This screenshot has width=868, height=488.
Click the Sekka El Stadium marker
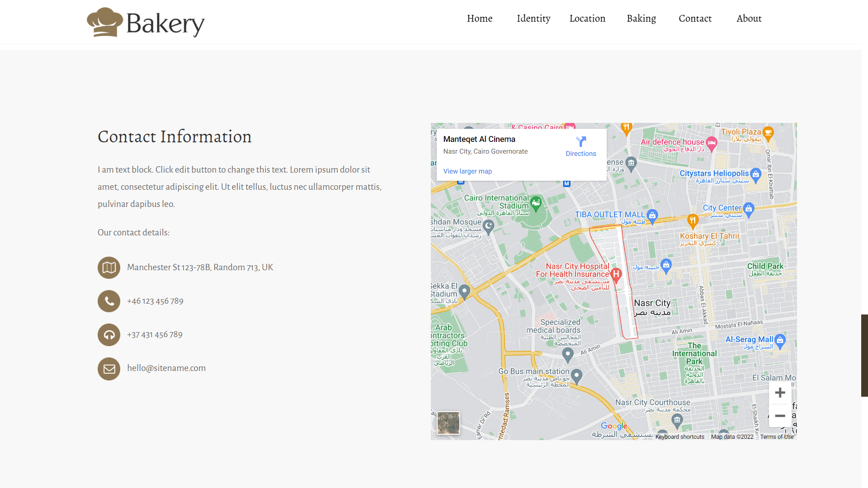464,291
